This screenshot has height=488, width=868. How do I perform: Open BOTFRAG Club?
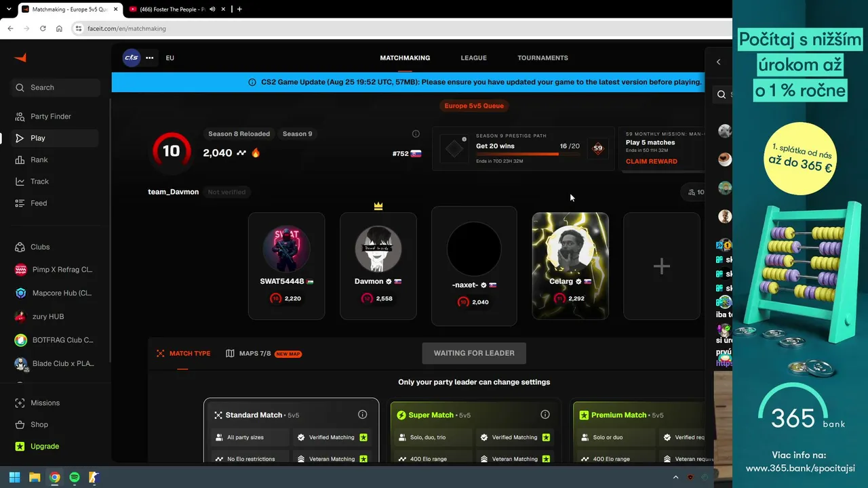(56, 340)
